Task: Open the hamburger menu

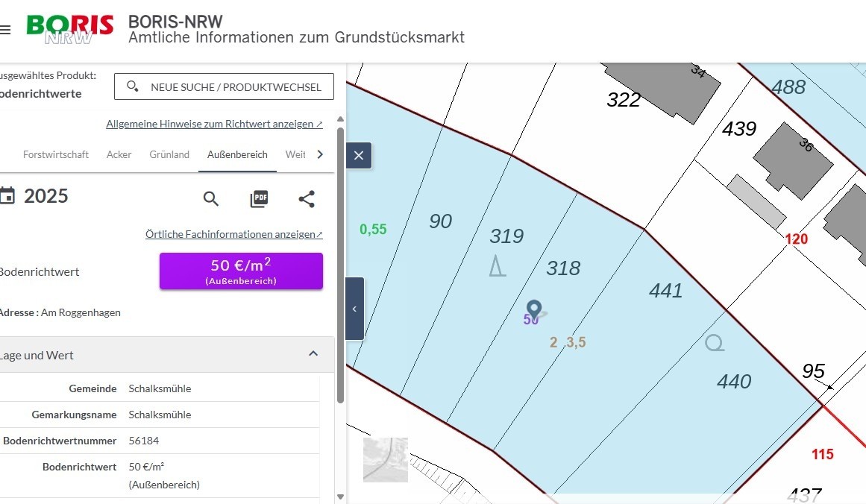Action: 5,30
